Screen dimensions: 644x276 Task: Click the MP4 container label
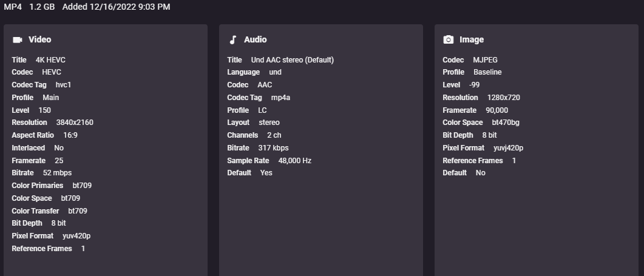coord(13,7)
